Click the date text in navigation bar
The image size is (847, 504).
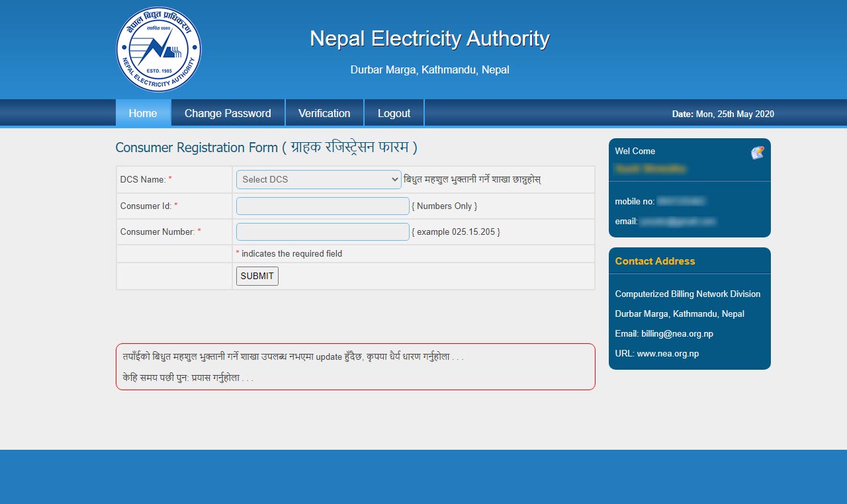[723, 114]
